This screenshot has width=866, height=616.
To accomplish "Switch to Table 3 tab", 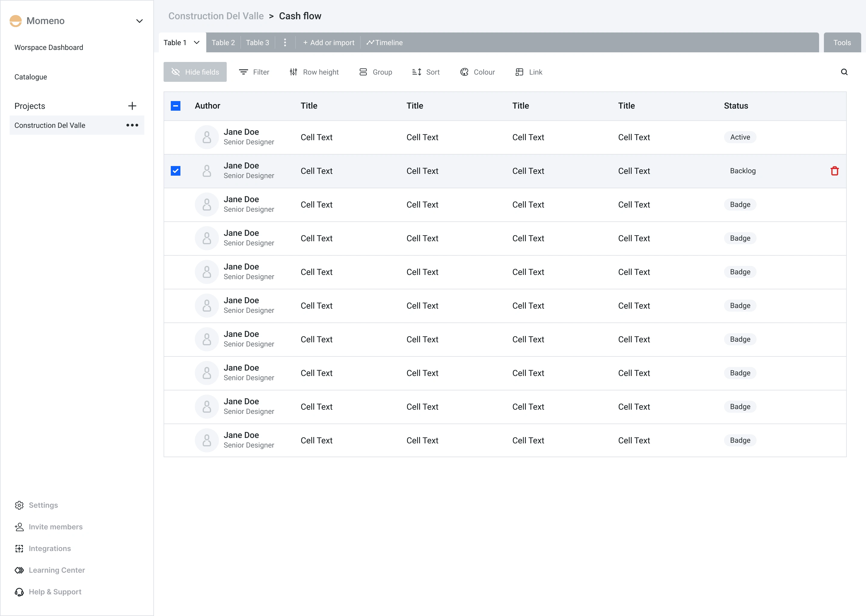I will pos(257,42).
